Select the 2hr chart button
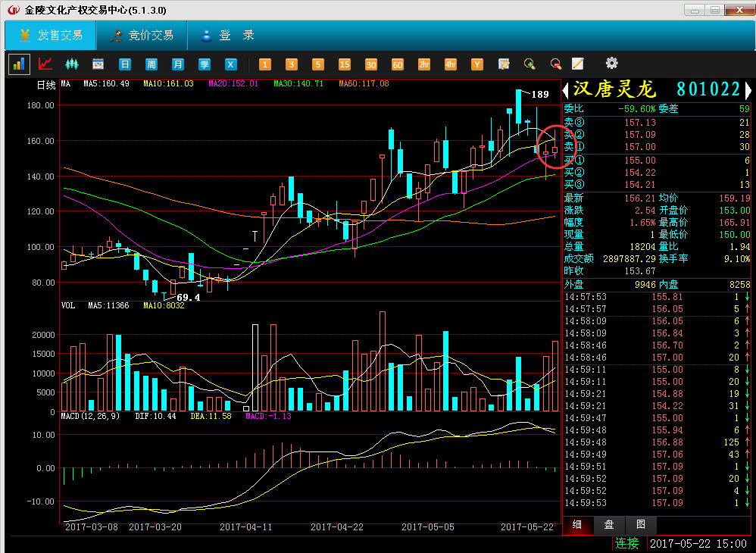 coord(423,64)
